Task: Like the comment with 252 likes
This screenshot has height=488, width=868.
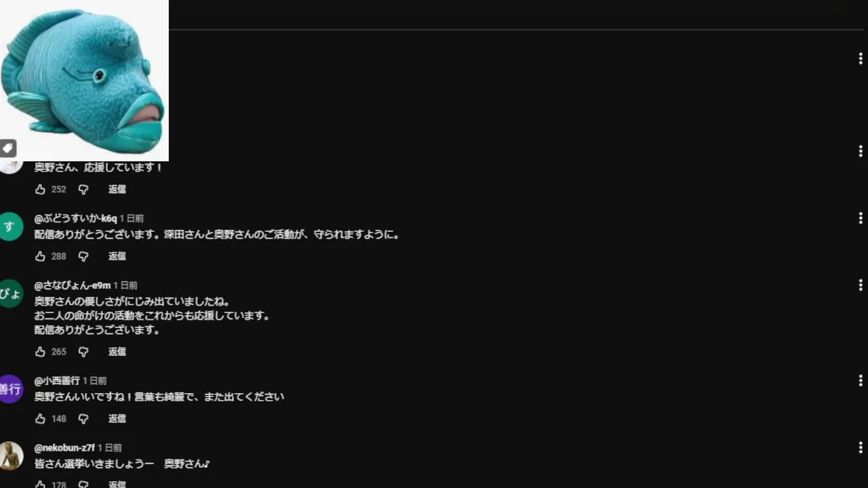Action: [x=41, y=189]
